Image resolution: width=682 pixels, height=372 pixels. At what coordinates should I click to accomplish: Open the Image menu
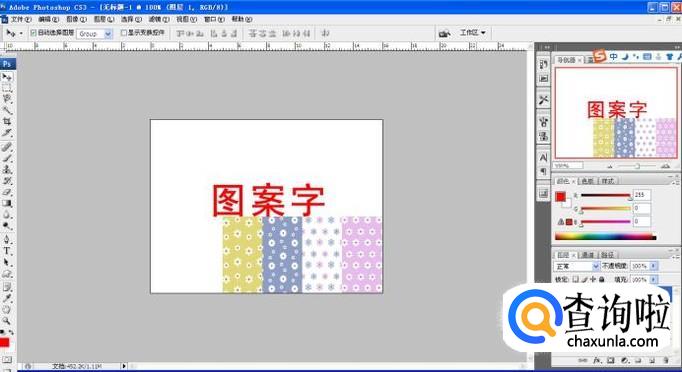(76, 20)
